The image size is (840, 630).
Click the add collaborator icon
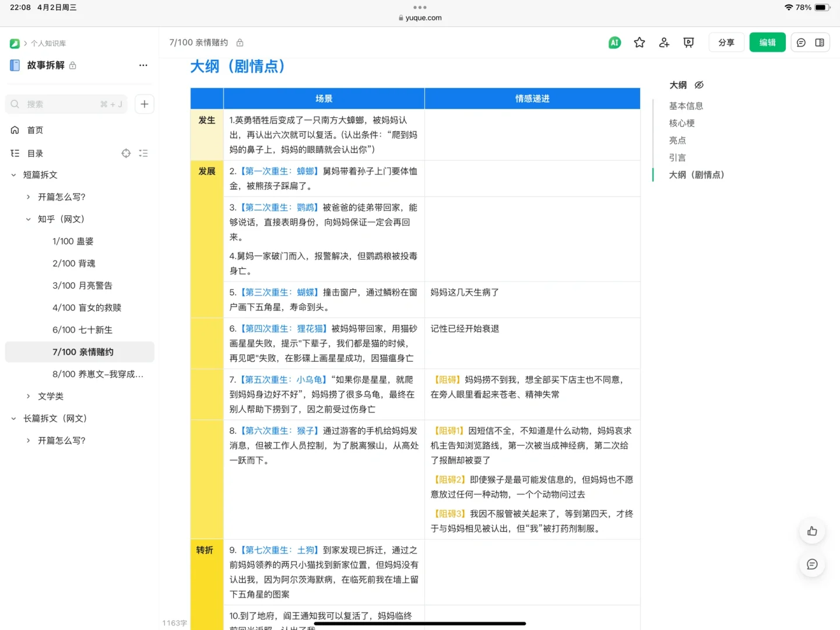(x=663, y=42)
